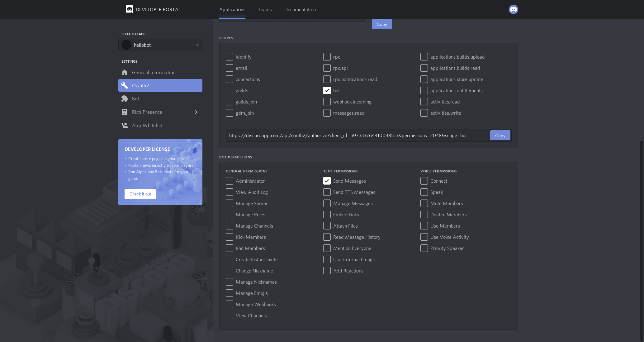This screenshot has width=644, height=342.
Task: Copy the generated OAuth2 URL
Action: pos(500,135)
